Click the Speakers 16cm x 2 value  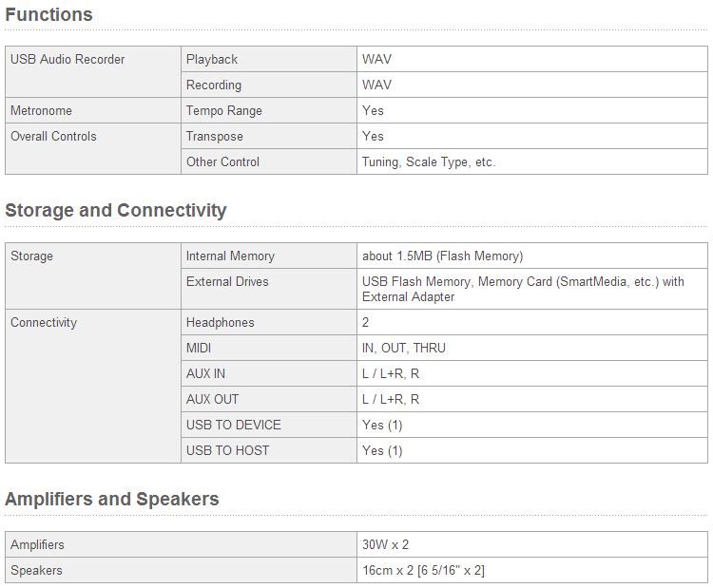[423, 570]
